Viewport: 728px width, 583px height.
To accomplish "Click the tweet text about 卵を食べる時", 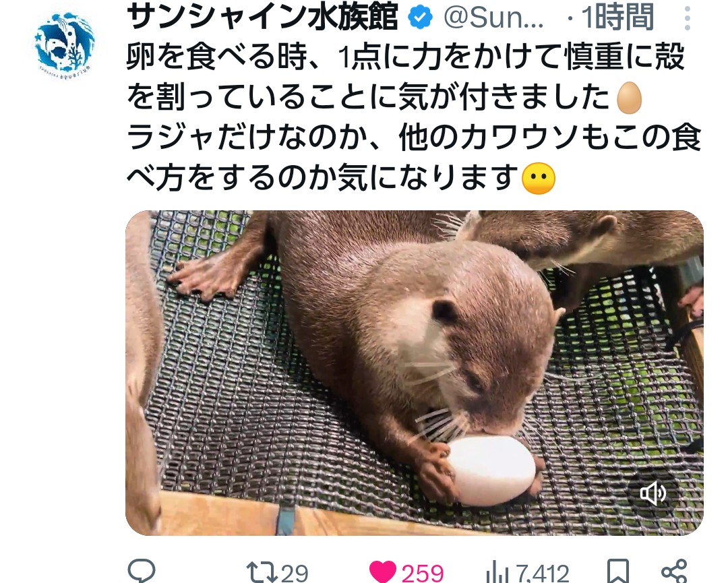I will coord(413,117).
